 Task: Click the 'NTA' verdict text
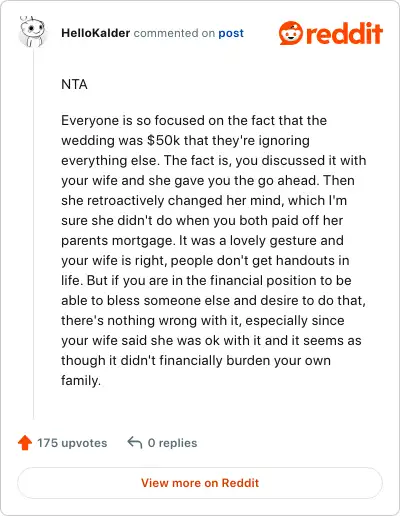click(74, 84)
